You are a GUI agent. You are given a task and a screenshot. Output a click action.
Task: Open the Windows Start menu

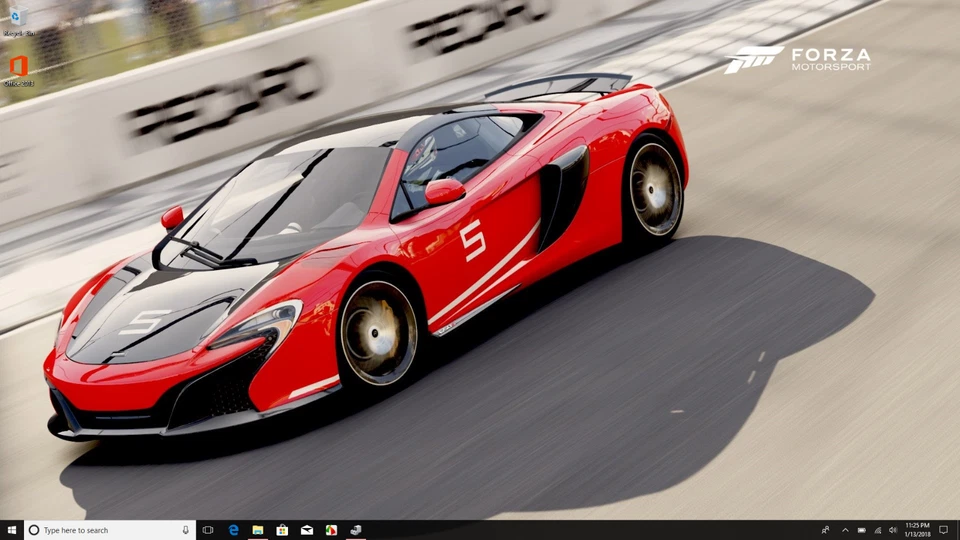10,530
